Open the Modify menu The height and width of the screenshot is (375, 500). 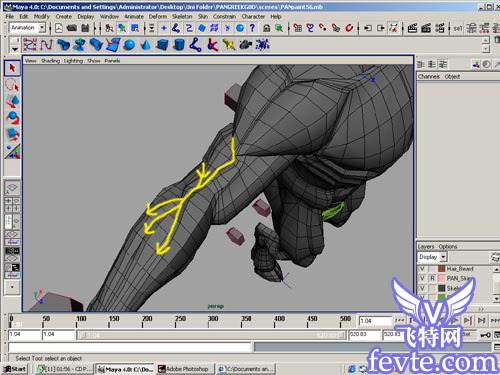tap(41, 16)
